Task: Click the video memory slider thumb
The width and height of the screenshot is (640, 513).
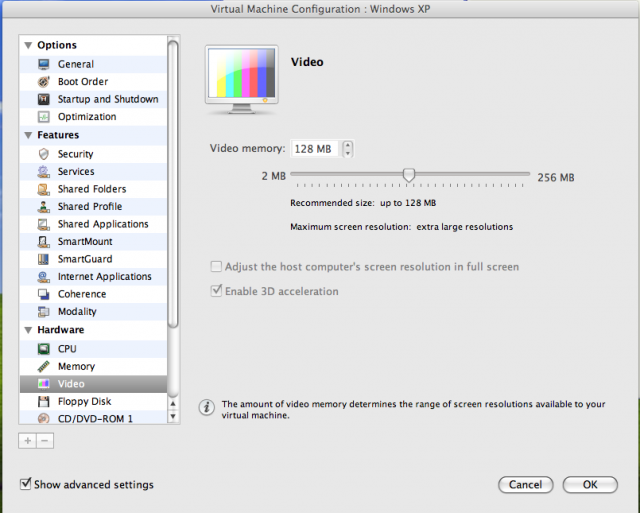Action: pyautogui.click(x=409, y=175)
